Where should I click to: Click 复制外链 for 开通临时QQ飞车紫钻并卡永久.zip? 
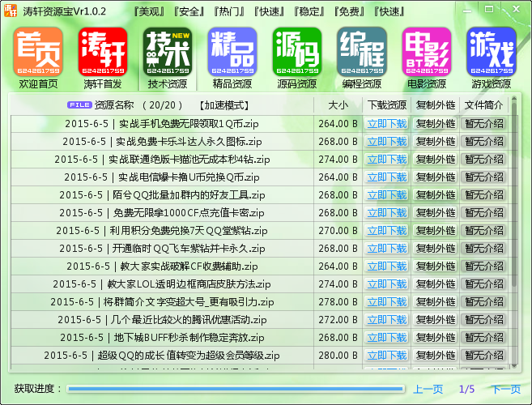click(x=436, y=249)
